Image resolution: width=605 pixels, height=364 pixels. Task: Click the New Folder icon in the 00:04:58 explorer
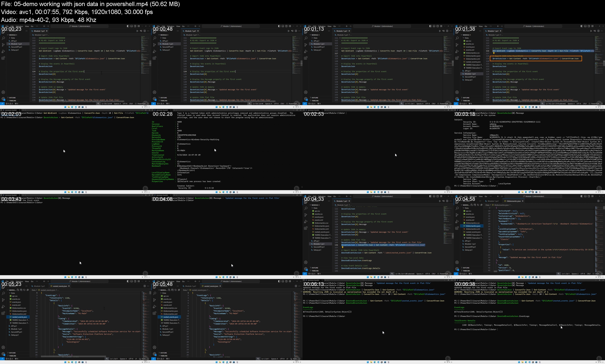coord(475,205)
